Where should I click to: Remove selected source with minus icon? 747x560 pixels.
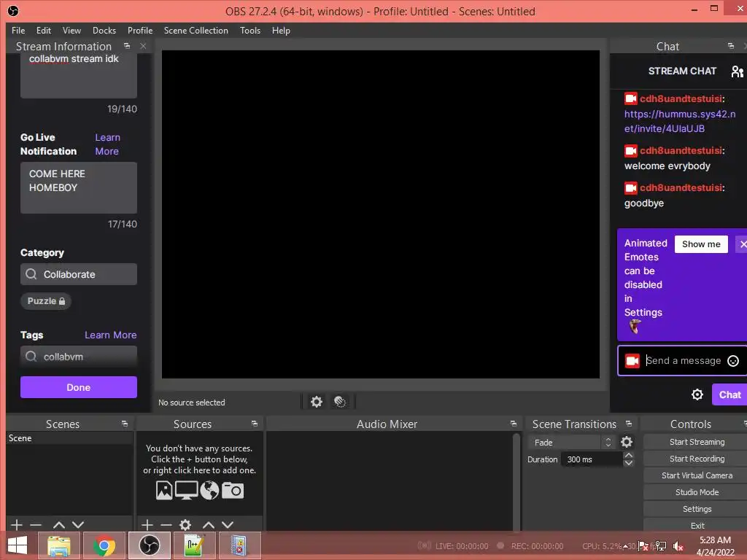point(166,525)
